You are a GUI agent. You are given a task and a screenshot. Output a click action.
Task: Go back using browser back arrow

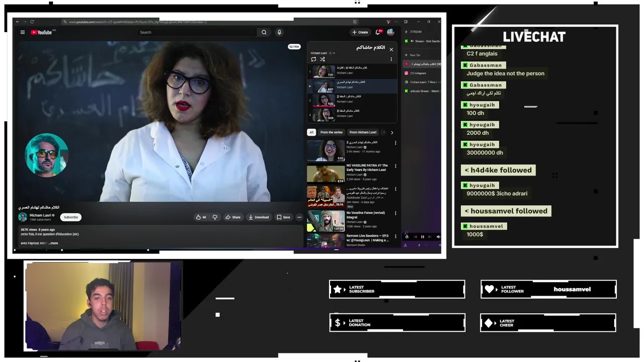(x=18, y=22)
